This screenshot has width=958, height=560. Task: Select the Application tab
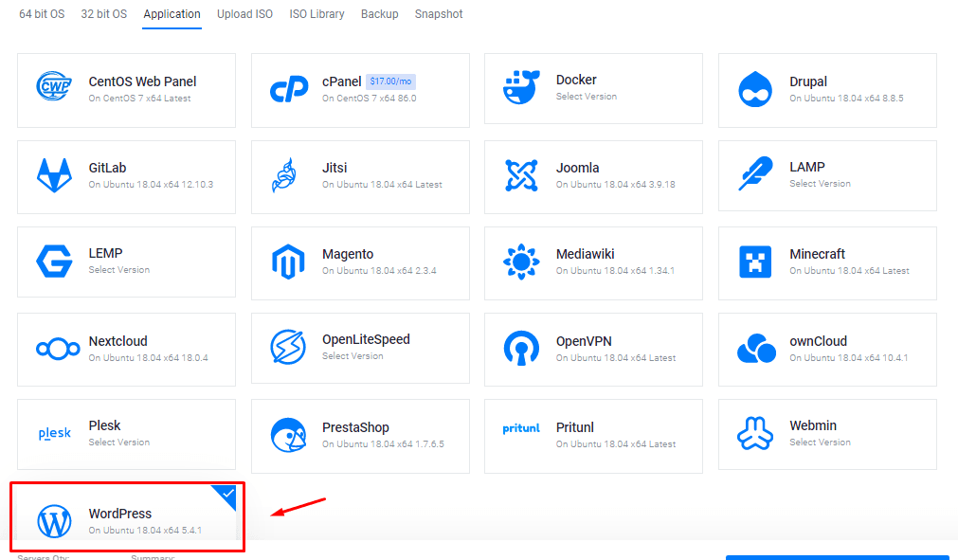pyautogui.click(x=172, y=14)
